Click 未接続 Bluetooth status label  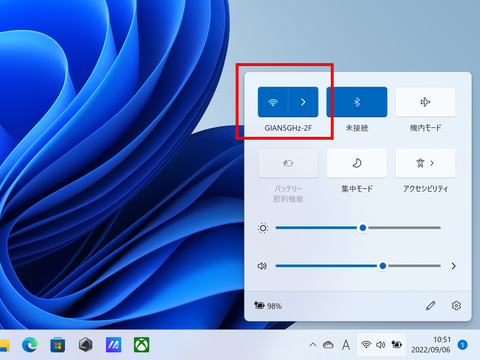tap(357, 128)
